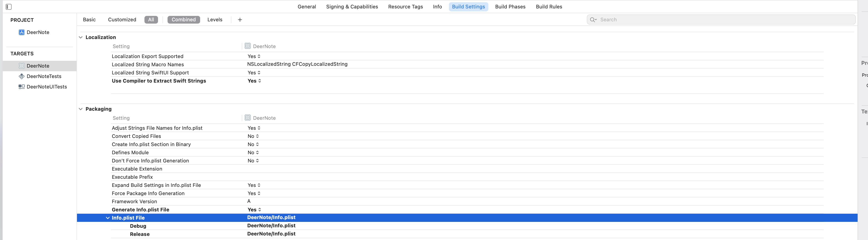Click Debug value DeerNote/Info.plist
Screen dimensions: 868x240
pyautogui.click(x=271, y=225)
